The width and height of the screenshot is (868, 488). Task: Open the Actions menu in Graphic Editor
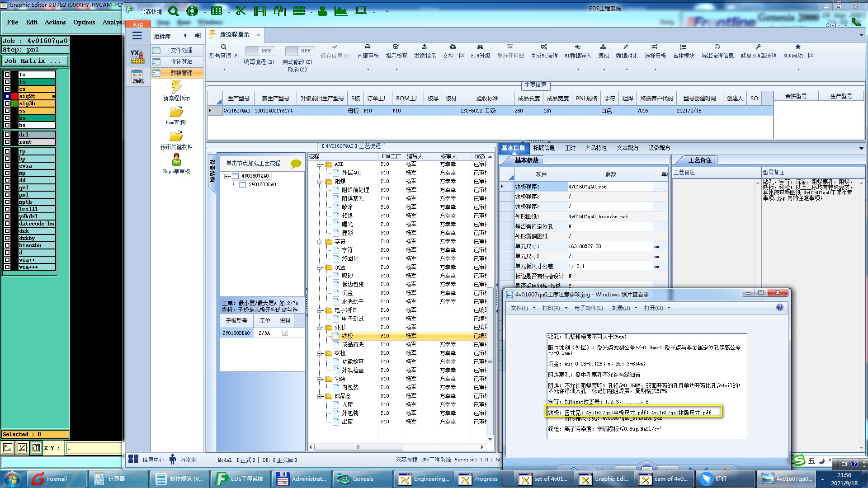point(55,22)
